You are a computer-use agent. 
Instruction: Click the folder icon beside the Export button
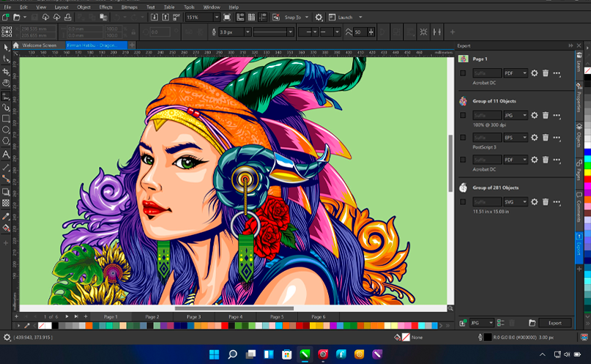[532, 323]
